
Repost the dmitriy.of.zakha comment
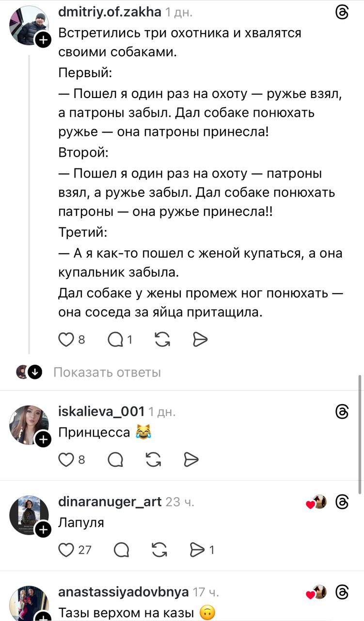pyautogui.click(x=162, y=340)
